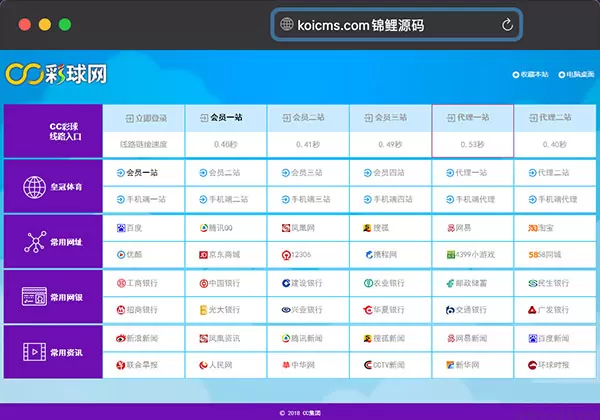The height and width of the screenshot is (420, 600).
Task: Open 中国银行 bank link
Action: [x=223, y=283]
